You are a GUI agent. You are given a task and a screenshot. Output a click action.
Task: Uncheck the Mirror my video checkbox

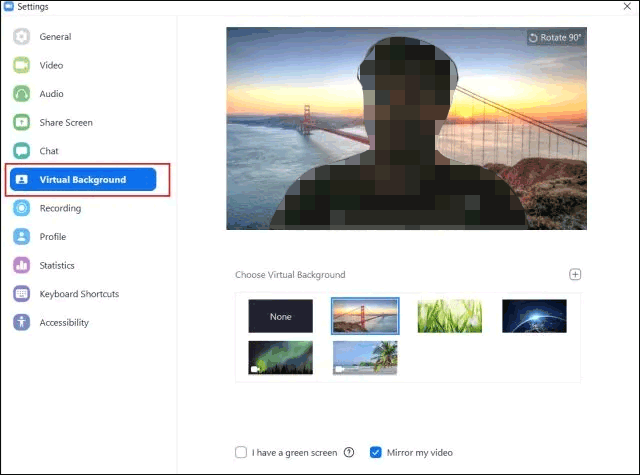376,452
